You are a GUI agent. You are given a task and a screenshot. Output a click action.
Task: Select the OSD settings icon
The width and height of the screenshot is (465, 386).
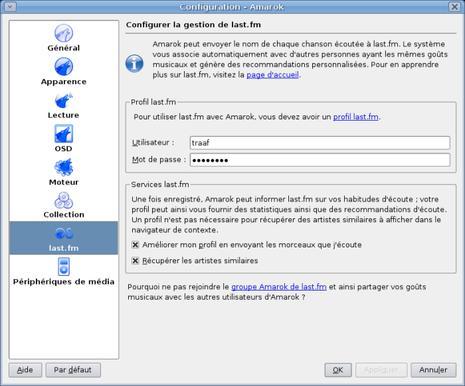(x=64, y=134)
